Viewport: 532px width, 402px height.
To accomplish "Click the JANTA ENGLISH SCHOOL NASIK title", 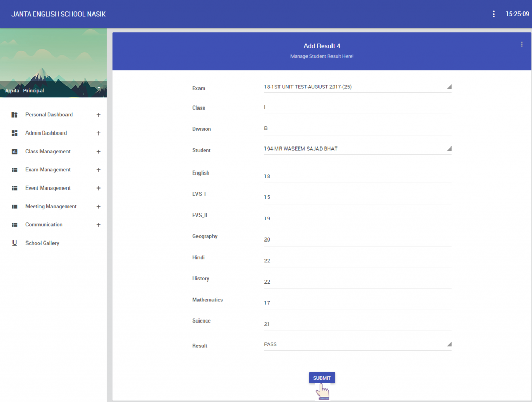I will [x=59, y=14].
